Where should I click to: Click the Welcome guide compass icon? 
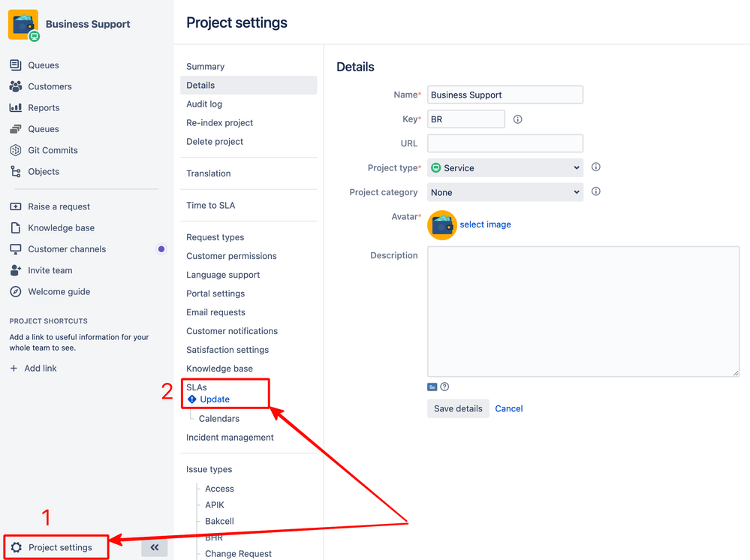pyautogui.click(x=15, y=292)
